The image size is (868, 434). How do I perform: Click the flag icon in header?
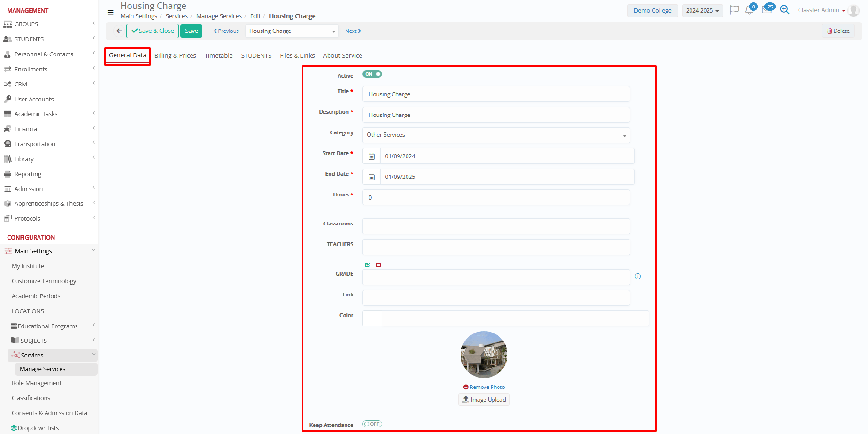click(x=734, y=10)
